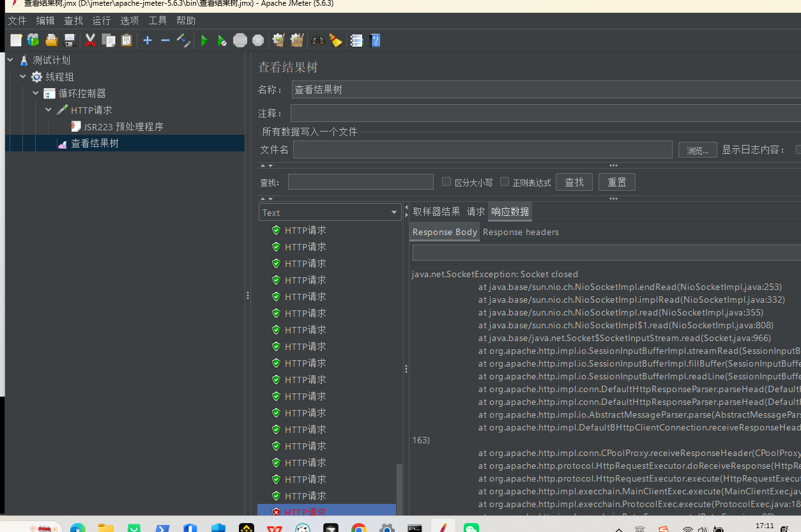This screenshot has height=532, width=801.
Task: Toggle 区分大小写 checkbox
Action: coord(446,182)
